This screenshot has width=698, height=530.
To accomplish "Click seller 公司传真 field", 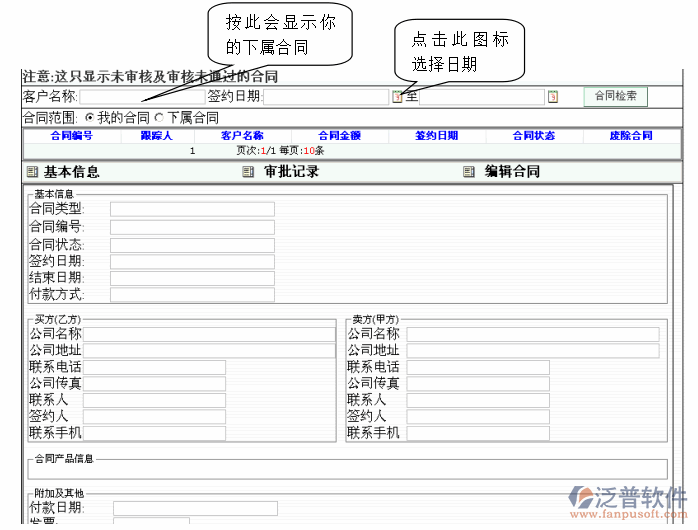I will [x=478, y=384].
